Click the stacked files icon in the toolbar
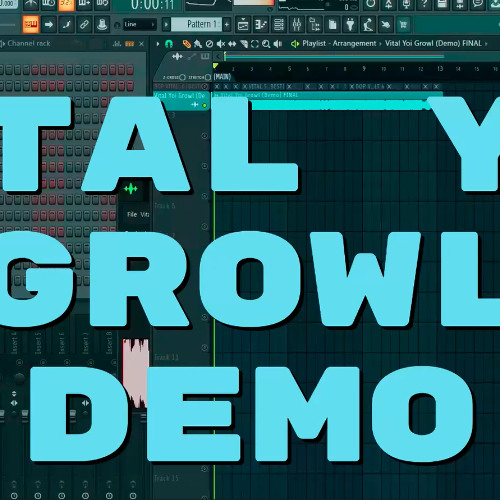Viewport: 500px width, 500px height. click(332, 25)
